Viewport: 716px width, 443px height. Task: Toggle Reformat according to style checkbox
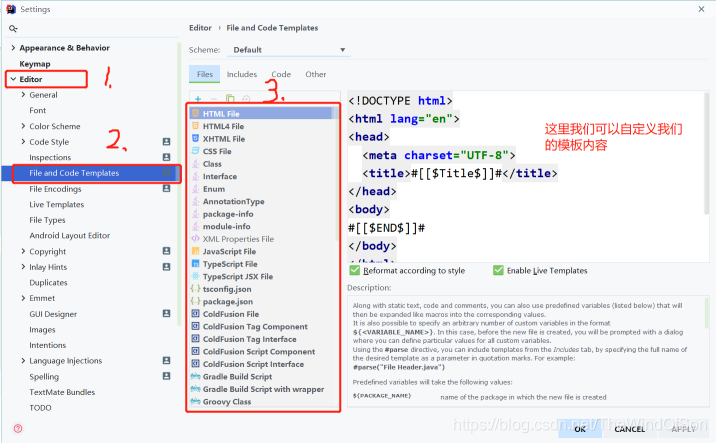point(355,270)
